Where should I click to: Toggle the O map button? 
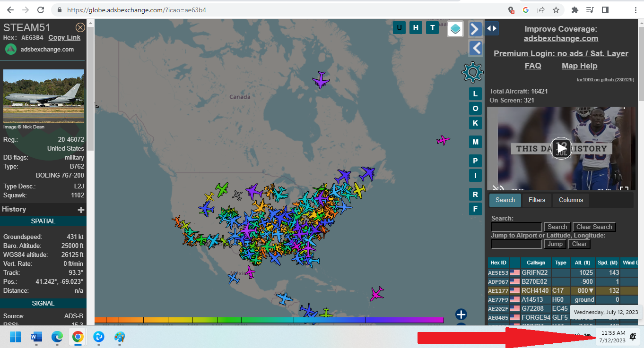click(475, 109)
